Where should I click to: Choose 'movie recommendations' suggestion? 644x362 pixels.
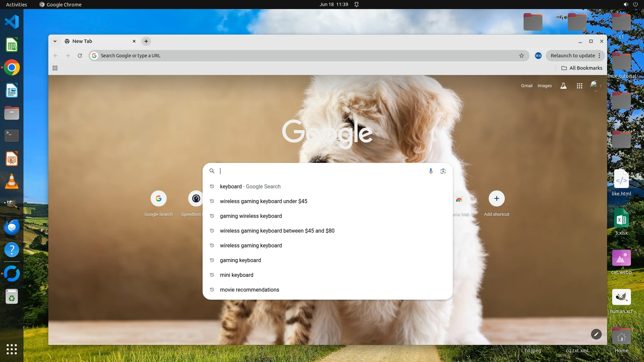pyautogui.click(x=250, y=290)
